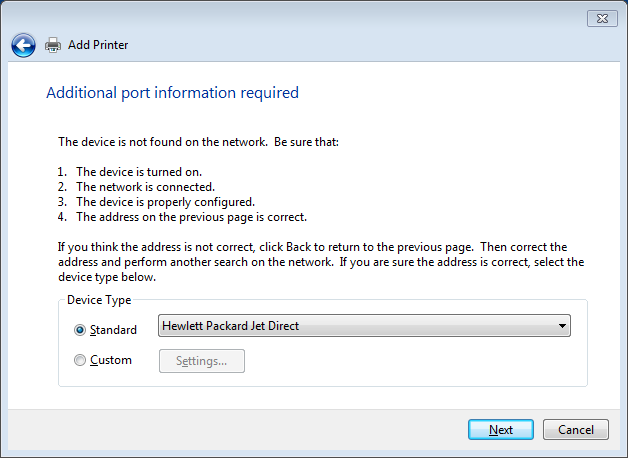This screenshot has width=628, height=458.
Task: Click the 'Custom' option label text
Action: tap(110, 361)
